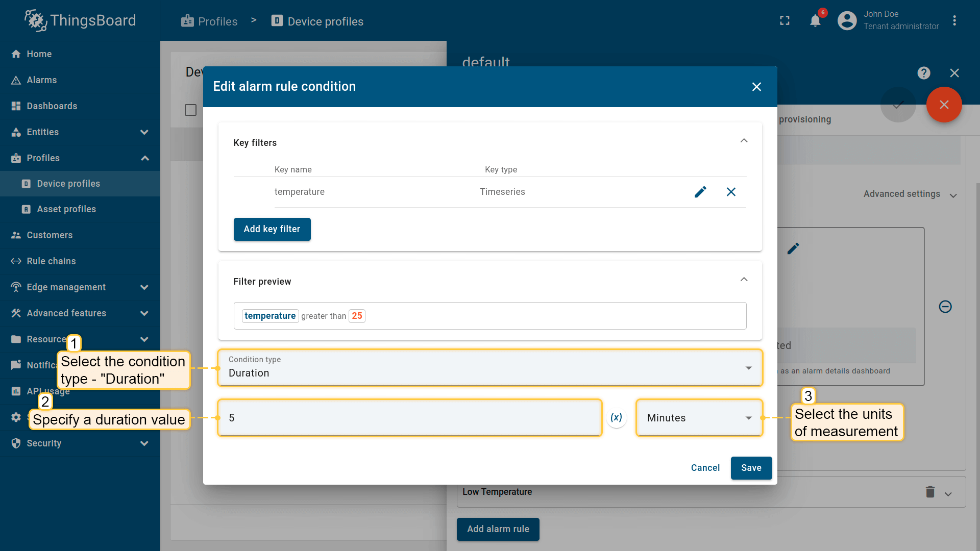Open the user account options menu
This screenshot has height=551, width=980.
954,21
